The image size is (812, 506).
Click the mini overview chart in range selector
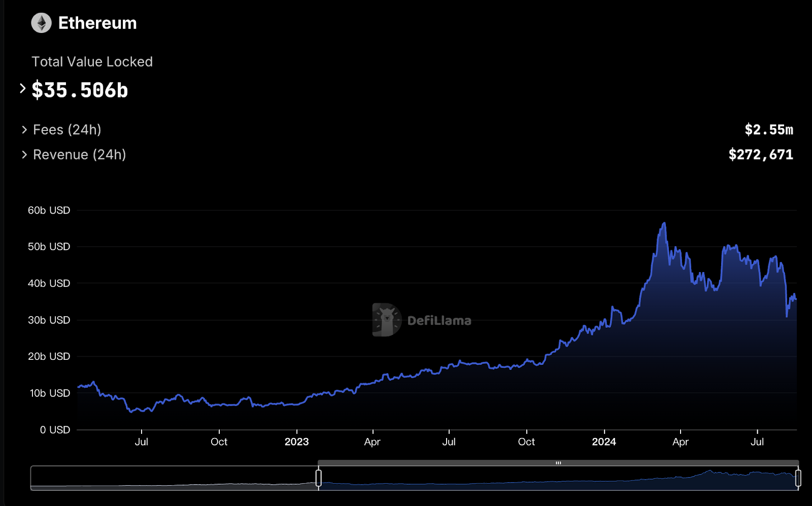(x=414, y=478)
